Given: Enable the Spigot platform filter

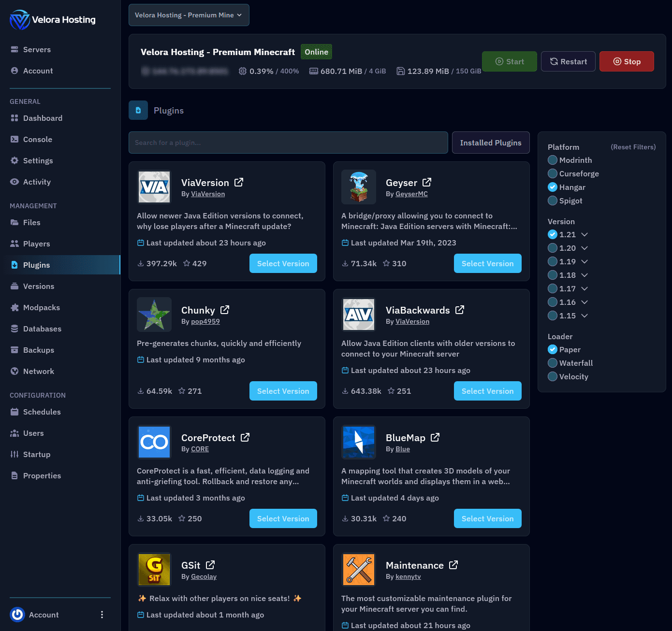Looking at the screenshot, I should click(553, 201).
